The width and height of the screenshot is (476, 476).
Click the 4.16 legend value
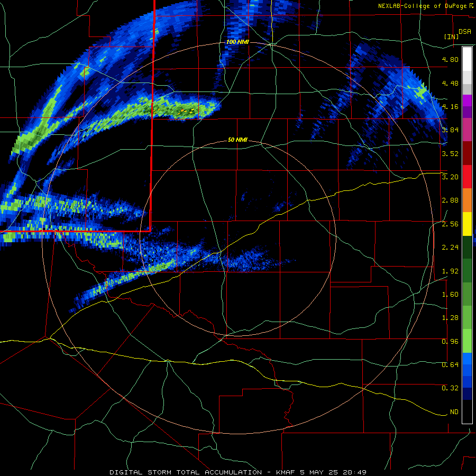[450, 106]
